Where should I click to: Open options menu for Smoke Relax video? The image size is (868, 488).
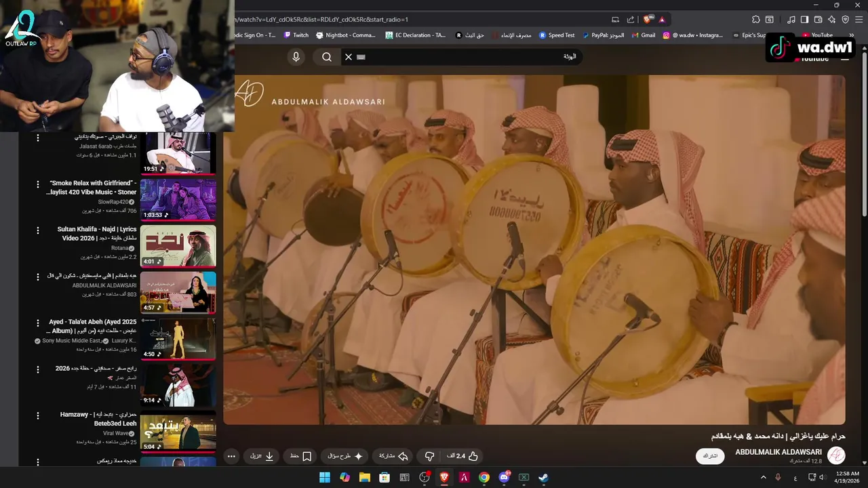point(38,184)
